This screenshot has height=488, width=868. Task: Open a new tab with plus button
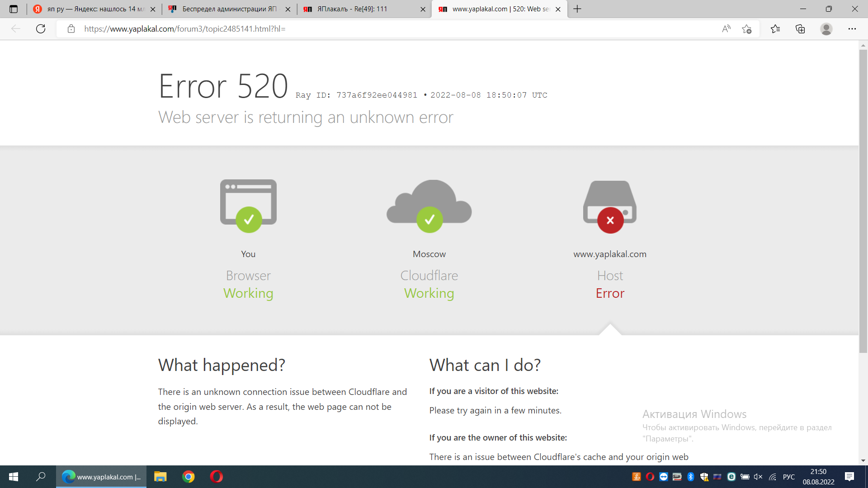click(x=577, y=9)
